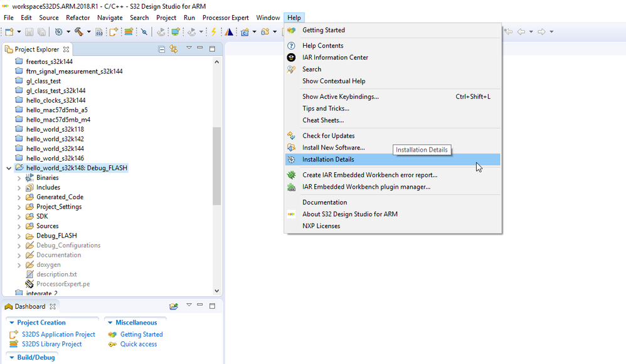Maximize the Project Explorer panel
This screenshot has width=626, height=364.
[x=213, y=49]
